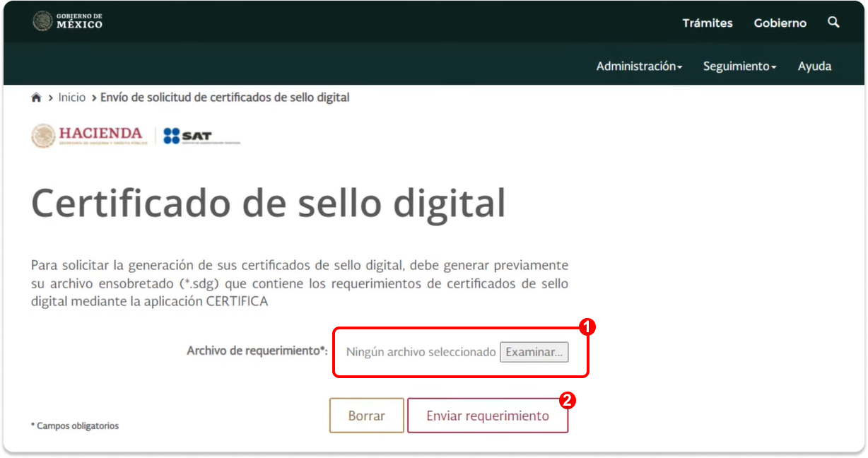Expand the Administración dropdown menu
The height and width of the screenshot is (458, 868).
[x=640, y=66]
